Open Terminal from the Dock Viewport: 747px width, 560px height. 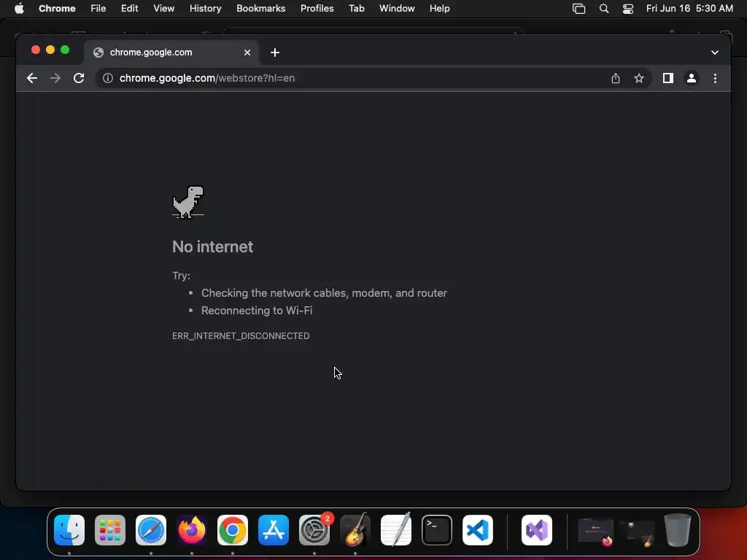coord(437,530)
